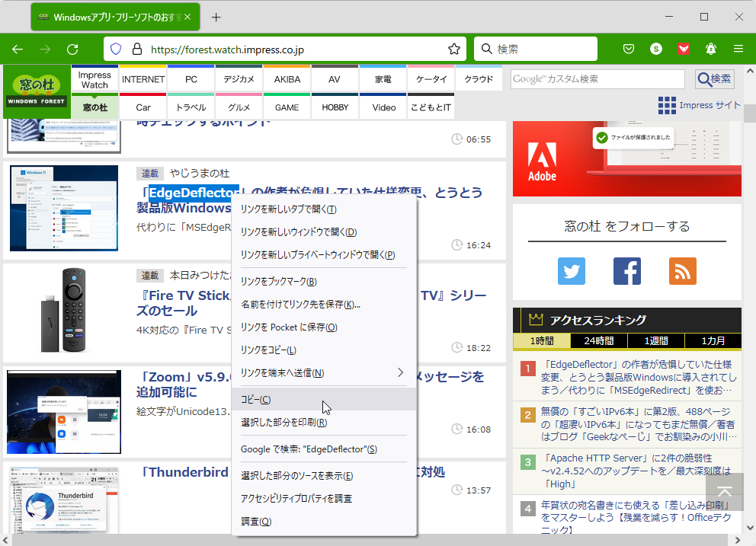
Task: Switch to the 24時間 ranking tab
Action: point(598,341)
